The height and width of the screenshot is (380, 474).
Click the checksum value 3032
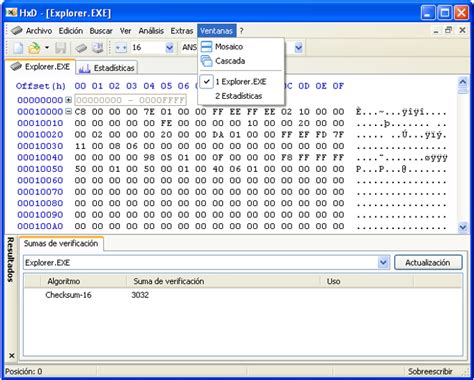140,295
